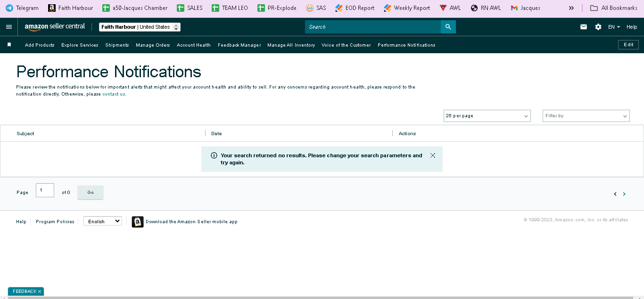Open the EOD Report bookmark
This screenshot has height=299, width=644.
[x=355, y=8]
